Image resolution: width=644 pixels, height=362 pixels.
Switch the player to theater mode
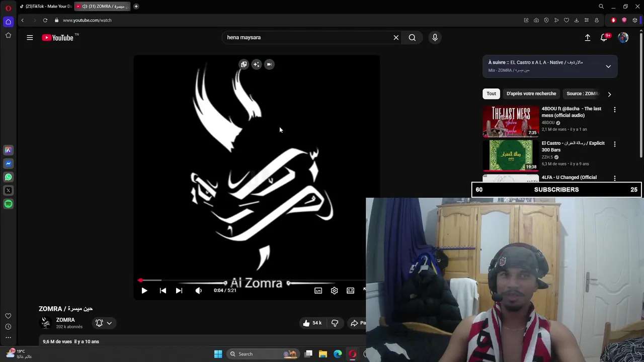tap(351, 291)
